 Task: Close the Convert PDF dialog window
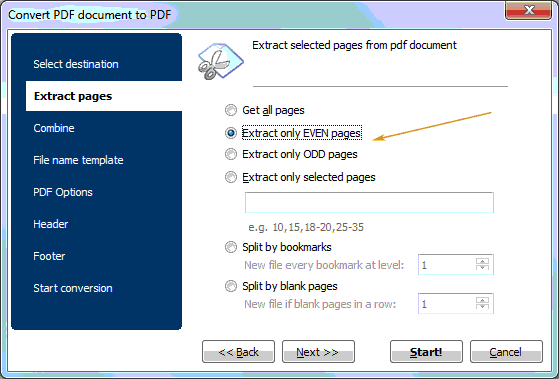[529, 10]
